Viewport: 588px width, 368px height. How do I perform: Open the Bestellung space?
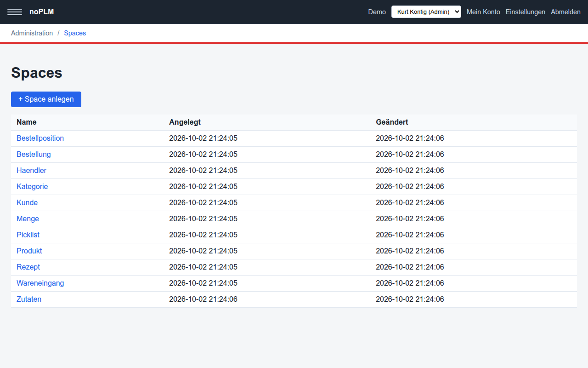[34, 155]
